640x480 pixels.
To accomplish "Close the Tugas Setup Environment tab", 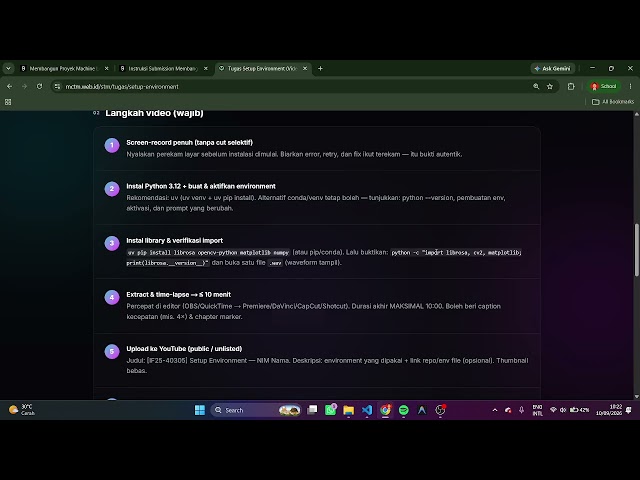I will click(x=305, y=69).
